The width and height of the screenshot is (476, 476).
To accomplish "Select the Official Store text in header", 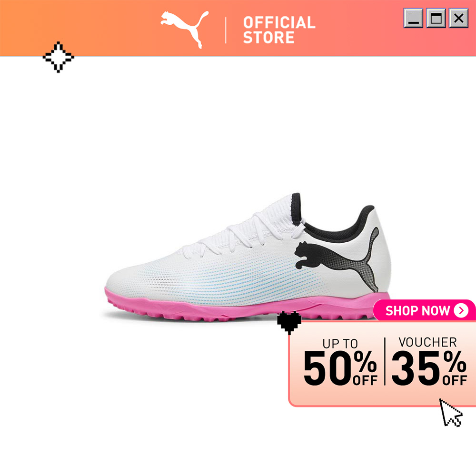I will point(279,30).
